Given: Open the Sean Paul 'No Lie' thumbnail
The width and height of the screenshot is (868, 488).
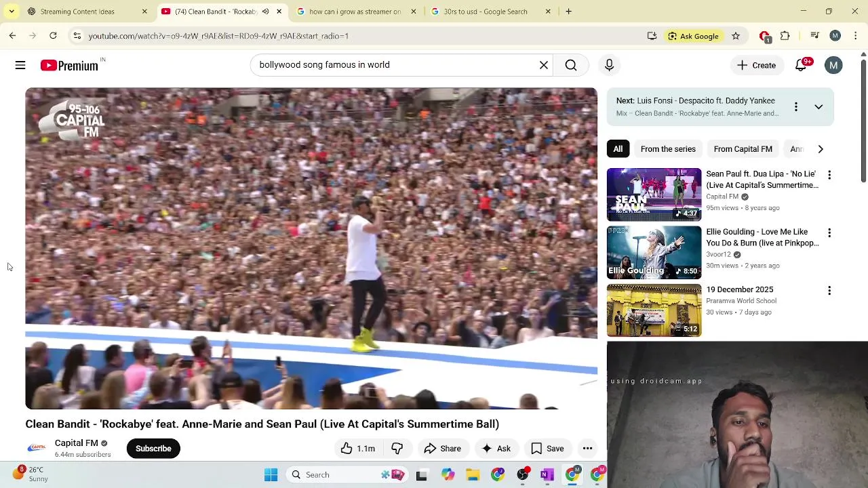Looking at the screenshot, I should tap(654, 195).
